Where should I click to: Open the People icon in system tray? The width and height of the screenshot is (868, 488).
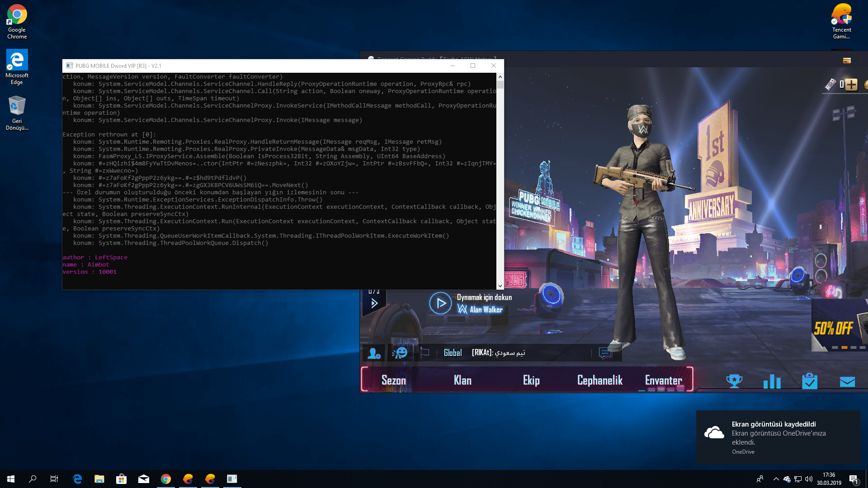[x=760, y=479]
